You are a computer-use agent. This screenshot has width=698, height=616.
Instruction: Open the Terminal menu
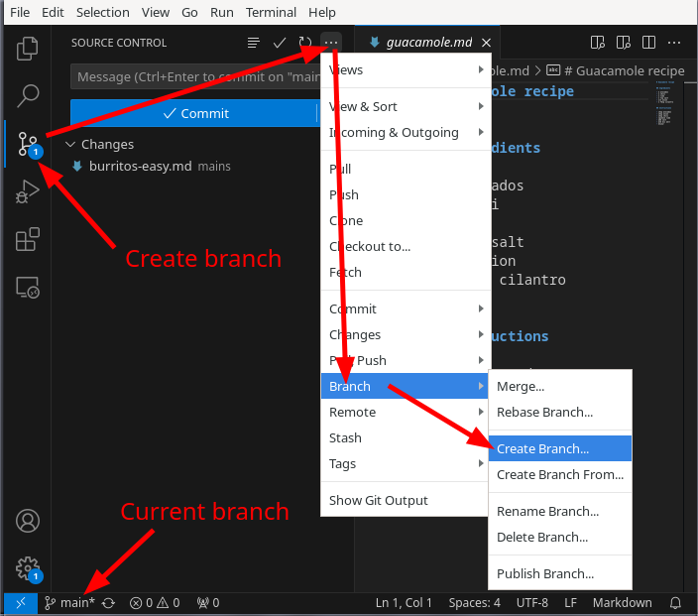pyautogui.click(x=271, y=13)
